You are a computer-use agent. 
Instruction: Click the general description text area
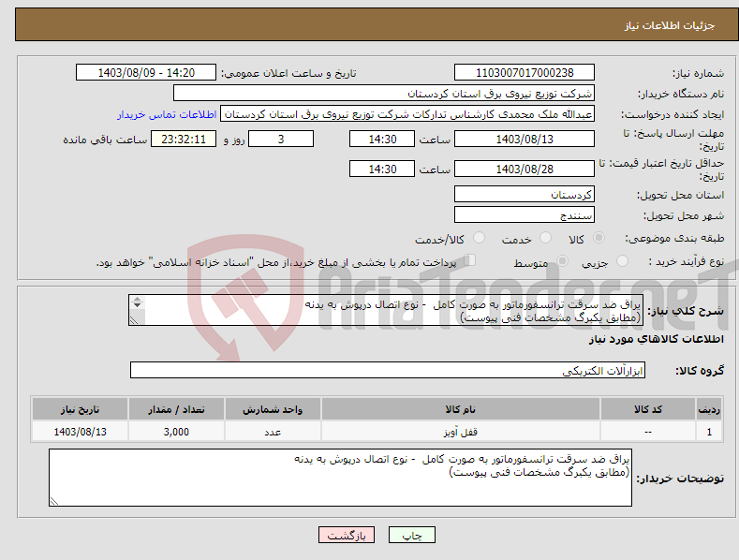tap(386, 310)
